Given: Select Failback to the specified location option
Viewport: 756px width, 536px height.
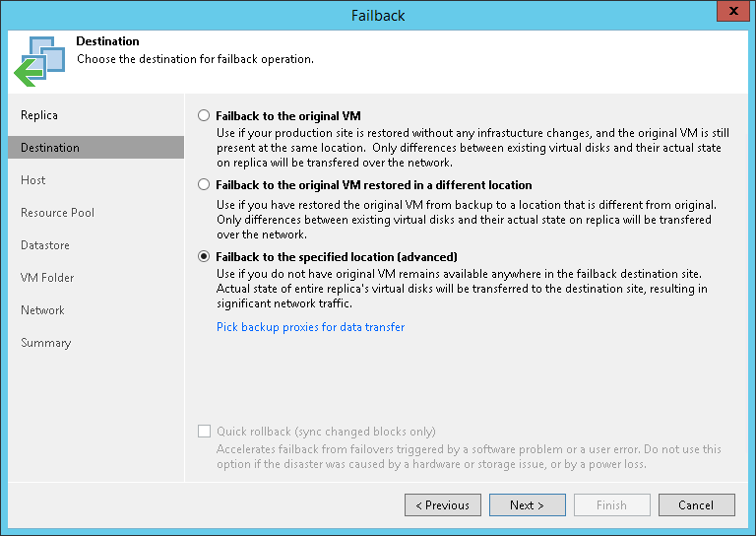Looking at the screenshot, I should pyautogui.click(x=204, y=256).
